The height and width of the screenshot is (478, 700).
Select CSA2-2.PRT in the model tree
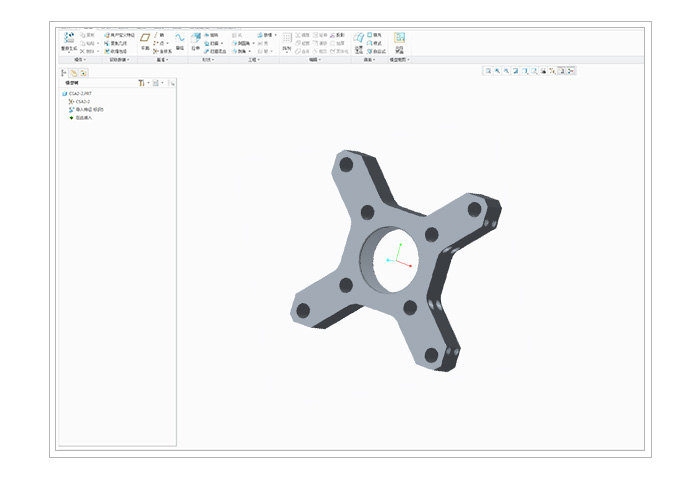[x=78, y=93]
